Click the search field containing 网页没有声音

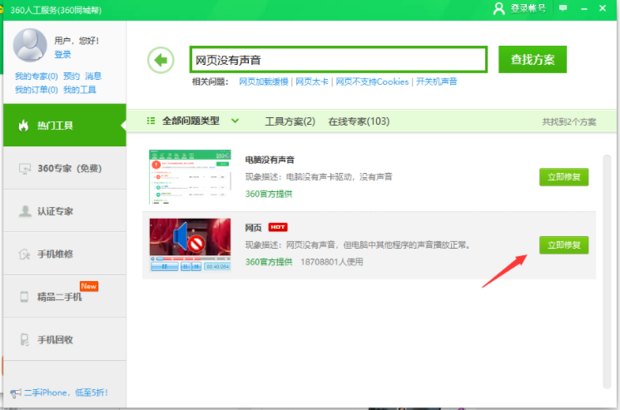click(338, 60)
